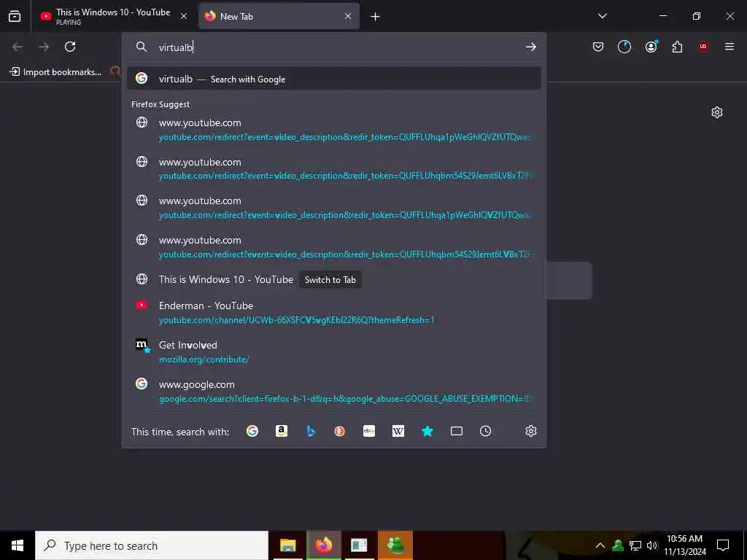Open a new tab with the plus button

point(376,17)
